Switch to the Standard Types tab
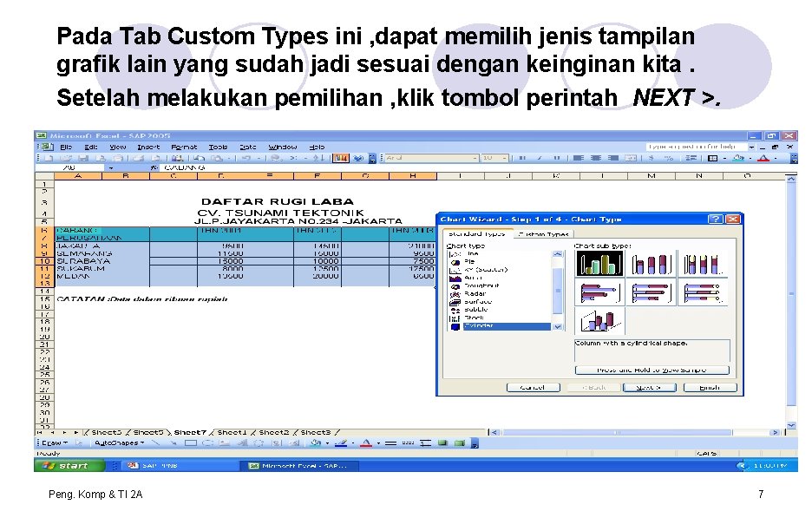This screenshot has height=531, width=812. 477,233
